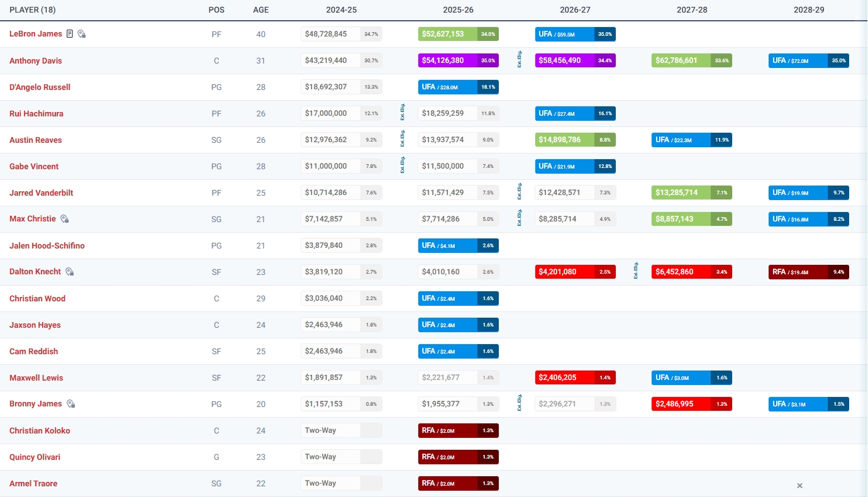The height and width of the screenshot is (497, 868).
Task: Click the tag-lock icon next to LeBron James
Action: pyautogui.click(x=82, y=34)
